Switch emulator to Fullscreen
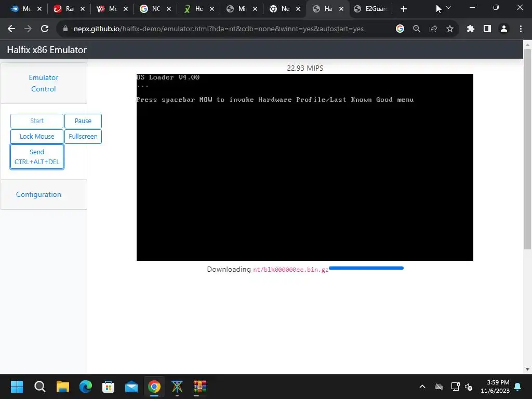The width and height of the screenshot is (532, 399). point(83,137)
